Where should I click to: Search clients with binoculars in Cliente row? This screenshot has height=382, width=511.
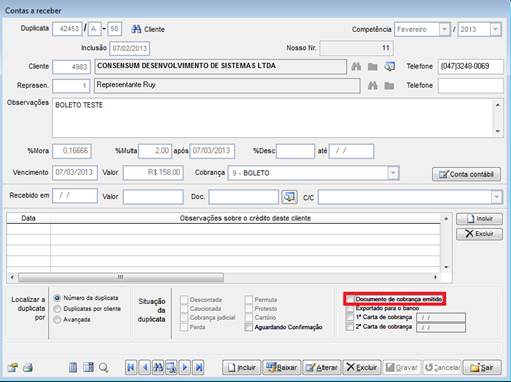(356, 66)
